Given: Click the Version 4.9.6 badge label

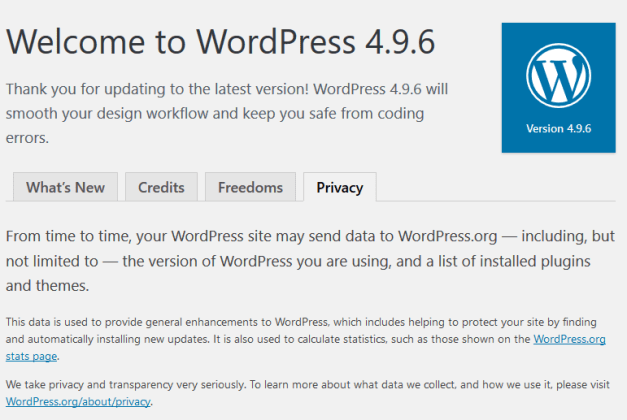Looking at the screenshot, I should coord(558,129).
